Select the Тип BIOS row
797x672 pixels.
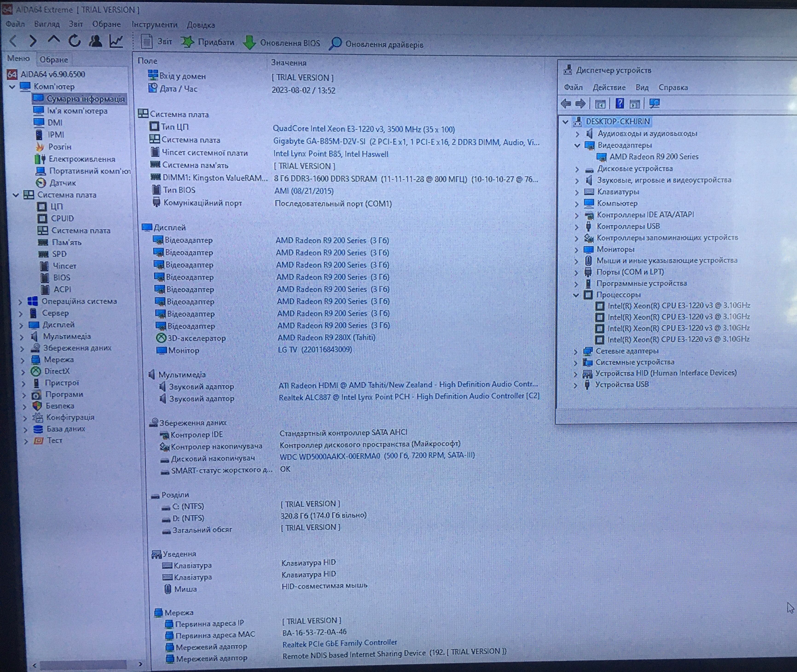[x=242, y=190]
